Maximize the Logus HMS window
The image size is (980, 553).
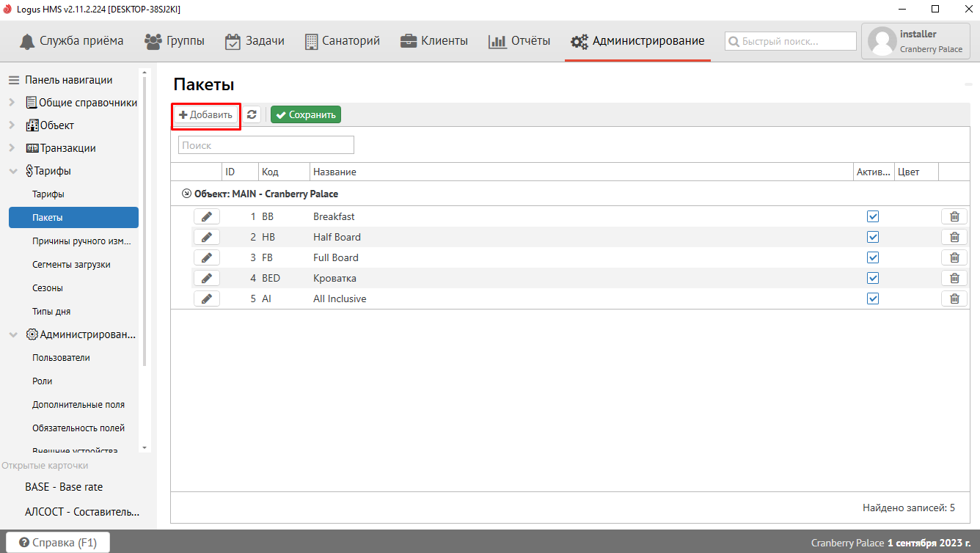[935, 9]
